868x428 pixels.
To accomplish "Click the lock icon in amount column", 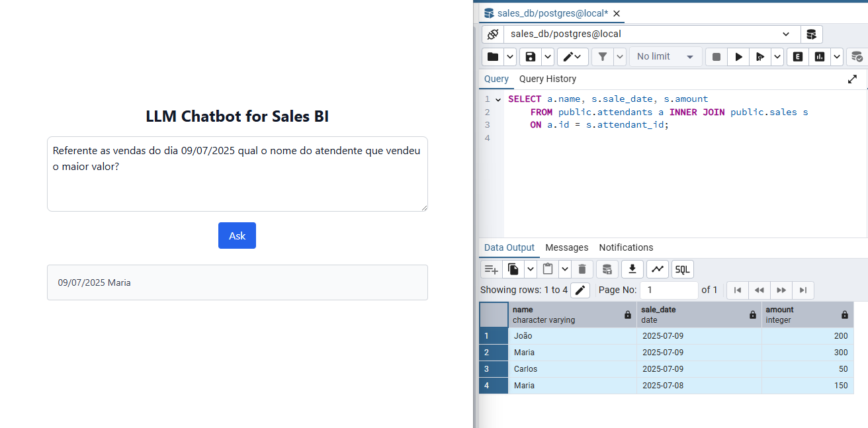I will tap(845, 315).
